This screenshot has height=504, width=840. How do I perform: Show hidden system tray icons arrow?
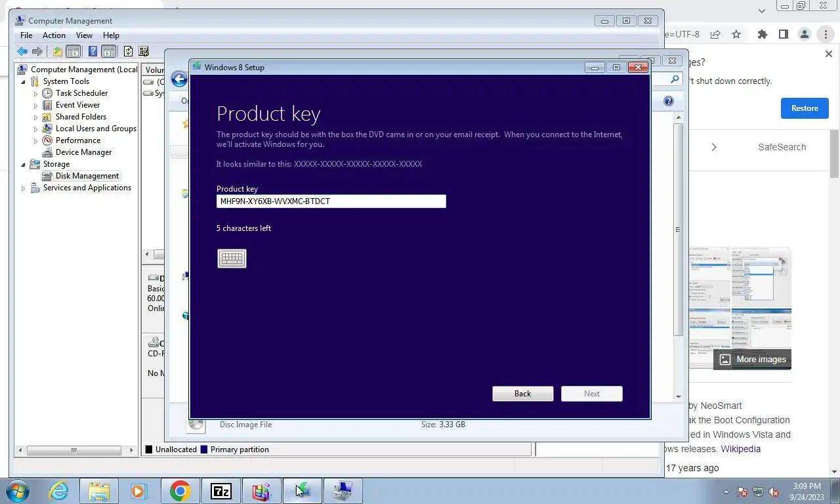click(x=726, y=492)
